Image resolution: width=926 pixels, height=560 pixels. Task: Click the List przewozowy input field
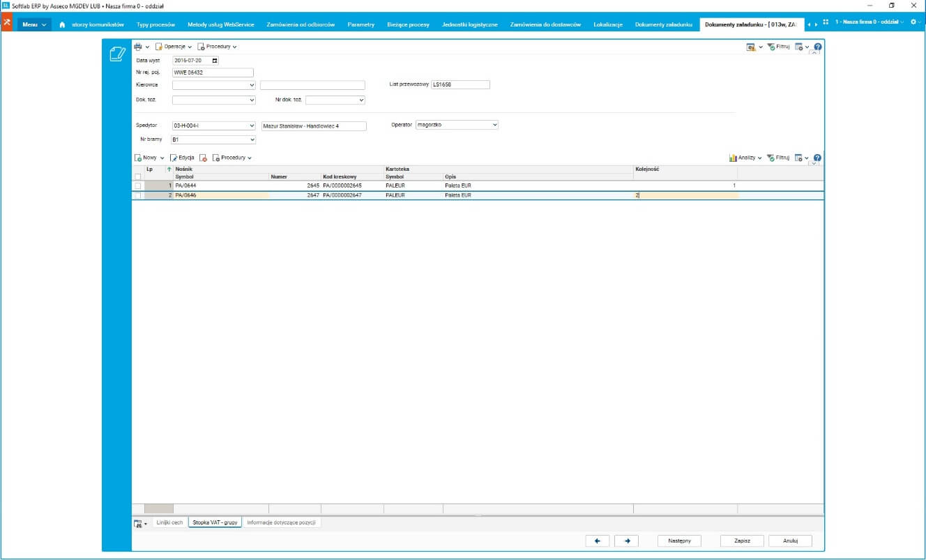coord(460,84)
